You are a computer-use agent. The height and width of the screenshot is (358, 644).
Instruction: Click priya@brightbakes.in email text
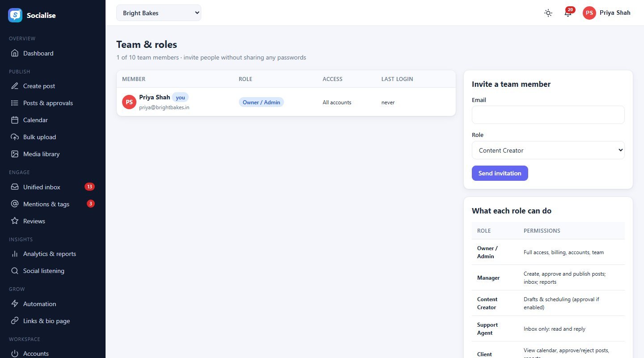click(164, 107)
